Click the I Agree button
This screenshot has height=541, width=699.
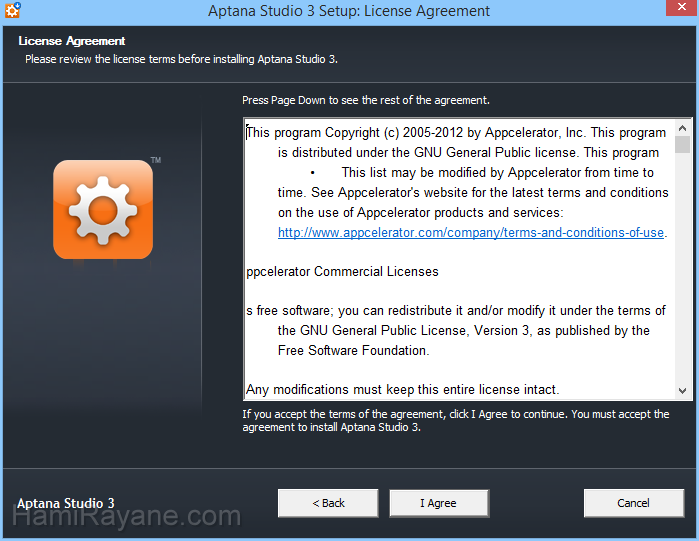click(439, 503)
